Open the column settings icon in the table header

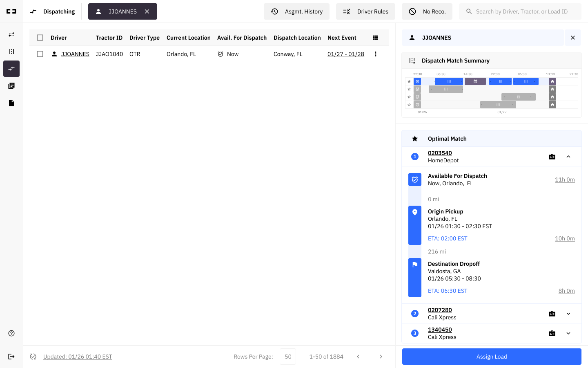click(x=375, y=37)
